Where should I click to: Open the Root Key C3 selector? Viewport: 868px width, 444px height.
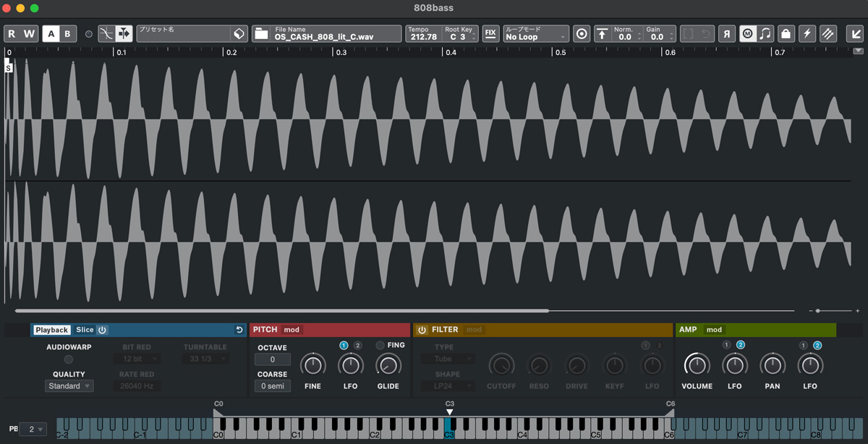pos(460,34)
